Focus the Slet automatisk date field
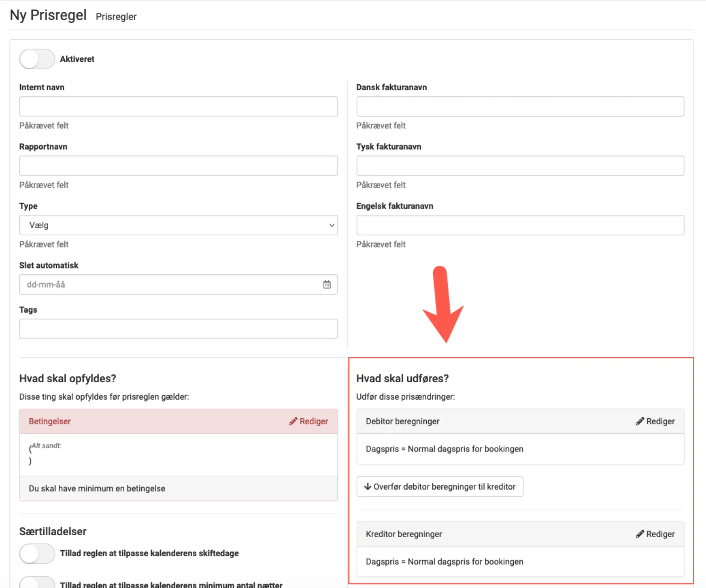Screen dimensions: 706x588 click(169, 284)
